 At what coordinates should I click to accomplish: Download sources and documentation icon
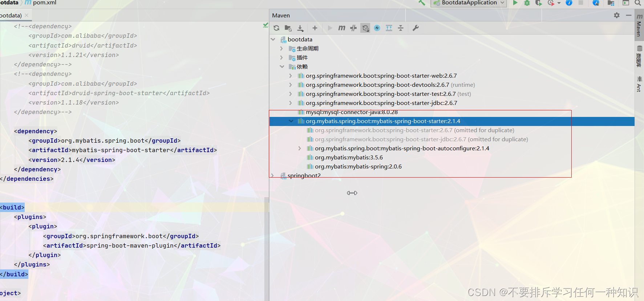(x=300, y=28)
